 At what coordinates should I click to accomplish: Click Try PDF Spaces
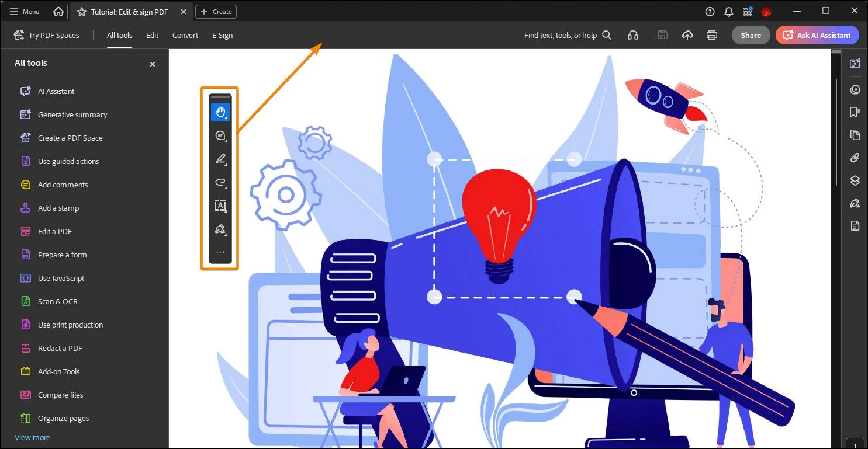pos(46,35)
